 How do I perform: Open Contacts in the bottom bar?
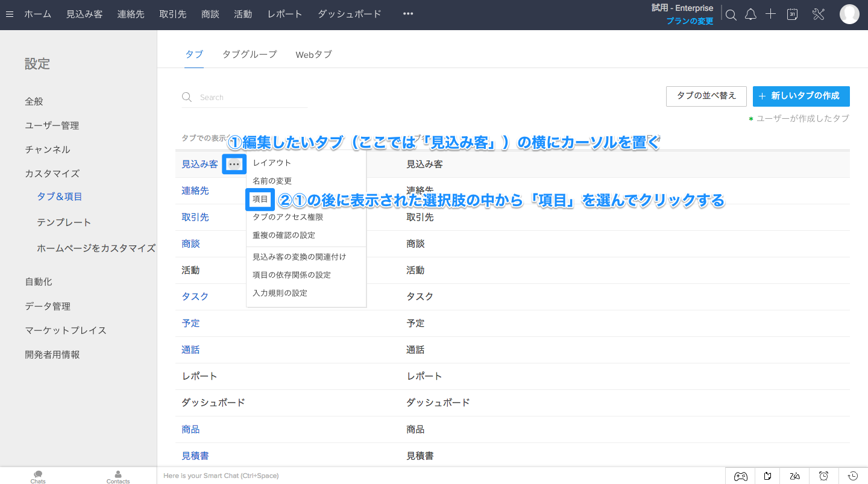pos(118,477)
